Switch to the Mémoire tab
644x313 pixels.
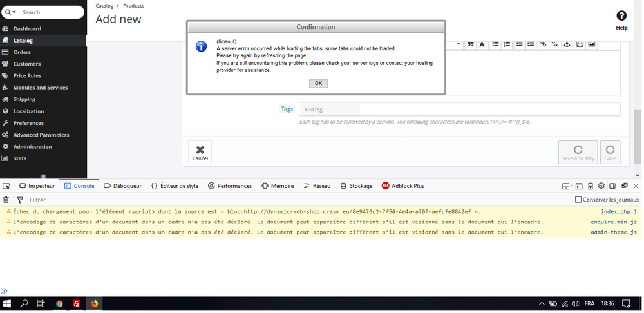click(278, 186)
